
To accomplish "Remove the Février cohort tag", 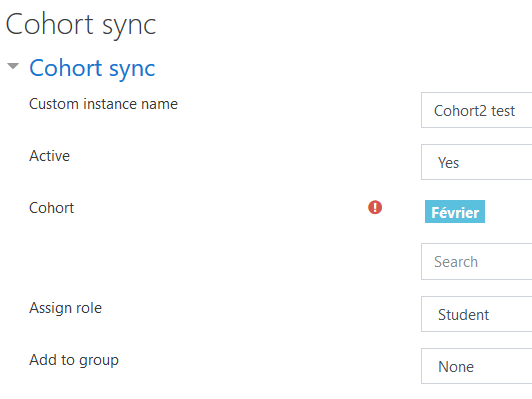I will 455,212.
